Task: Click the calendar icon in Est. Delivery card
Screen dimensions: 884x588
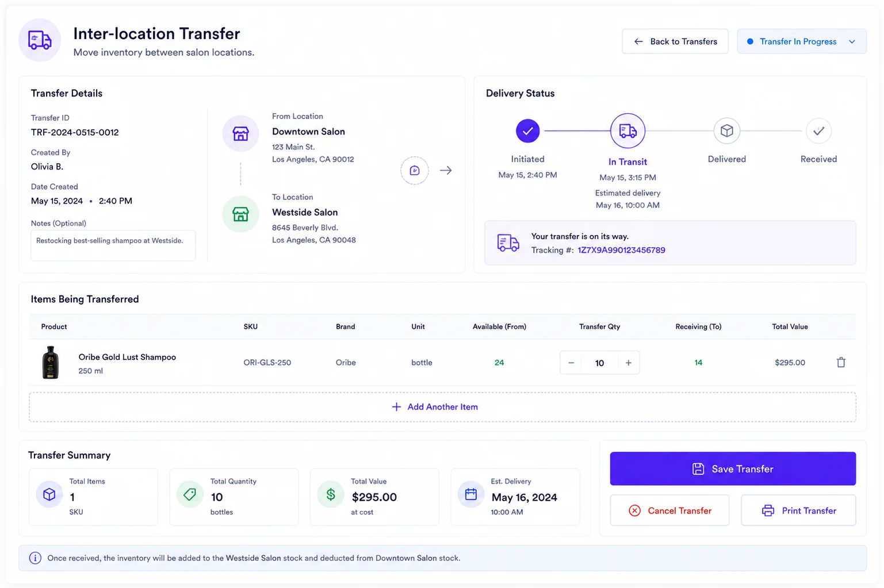Action: pyautogui.click(x=471, y=494)
